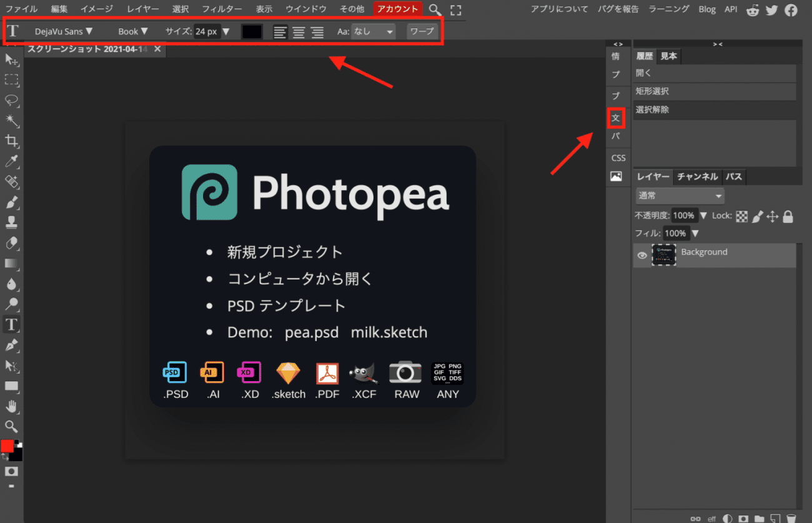Select the Magic Wand tool
The image size is (812, 523).
pyautogui.click(x=11, y=120)
